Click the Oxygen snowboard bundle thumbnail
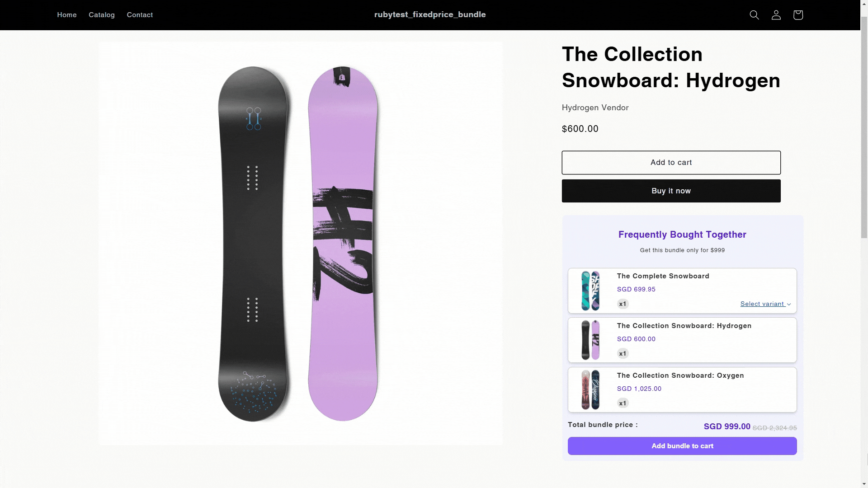 pos(590,390)
